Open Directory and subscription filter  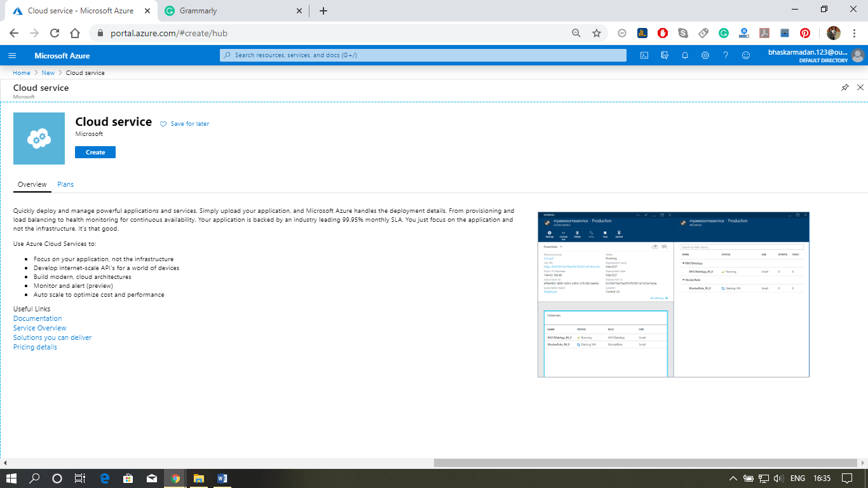click(x=665, y=55)
